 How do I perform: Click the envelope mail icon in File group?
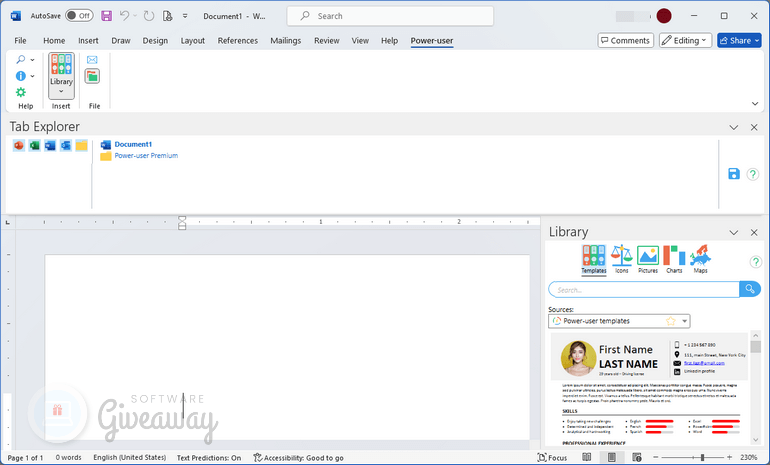click(x=92, y=59)
